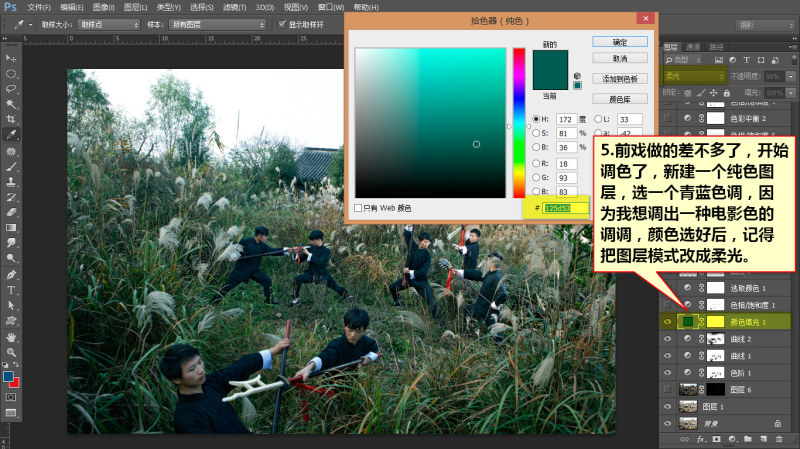Click the delete layer trash icon
The height and width of the screenshot is (449, 800).
(779, 439)
